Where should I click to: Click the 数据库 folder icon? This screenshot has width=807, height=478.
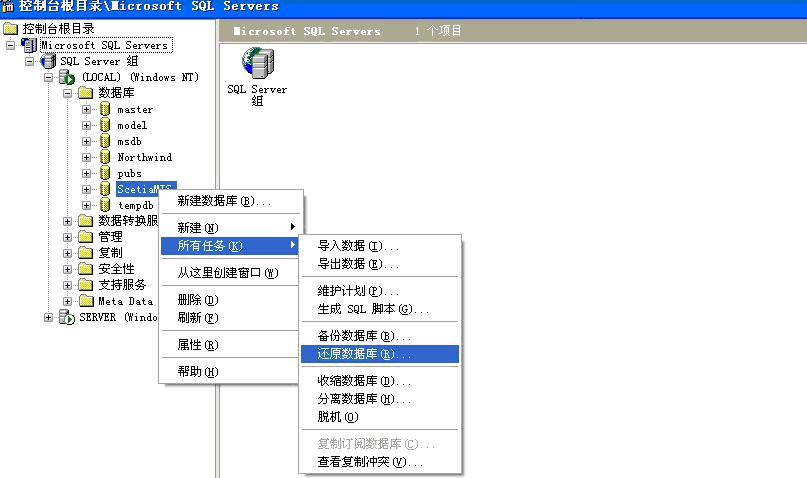85,93
